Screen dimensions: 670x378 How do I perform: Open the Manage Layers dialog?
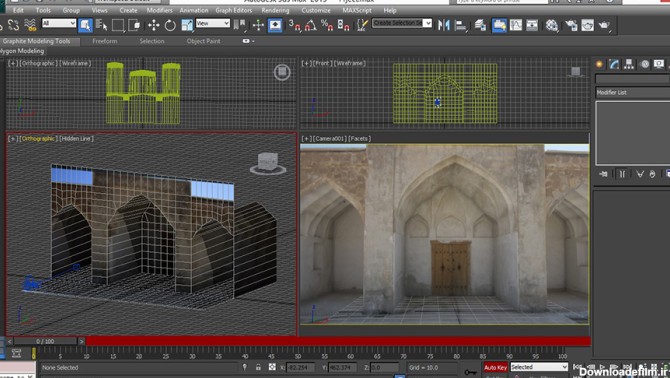pyautogui.click(x=480, y=25)
